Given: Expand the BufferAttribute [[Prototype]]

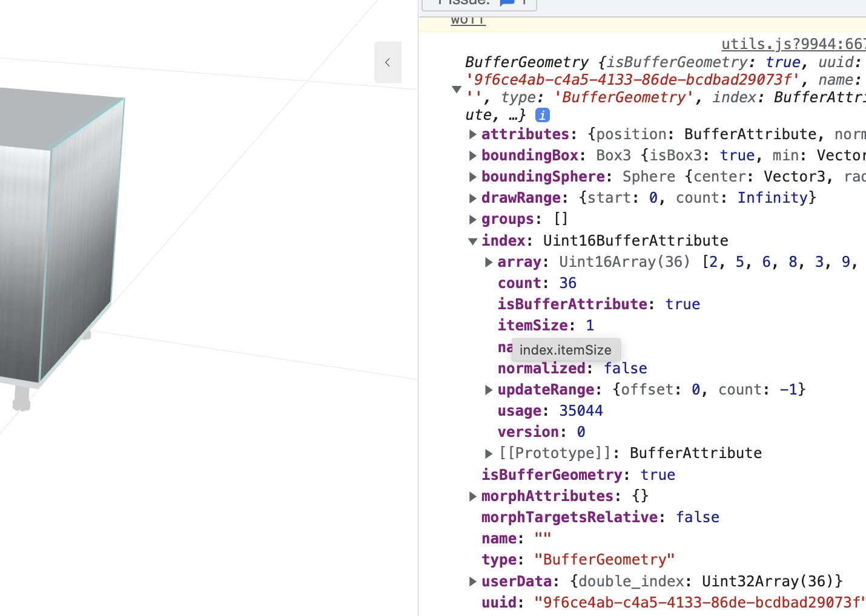Looking at the screenshot, I should [489, 453].
